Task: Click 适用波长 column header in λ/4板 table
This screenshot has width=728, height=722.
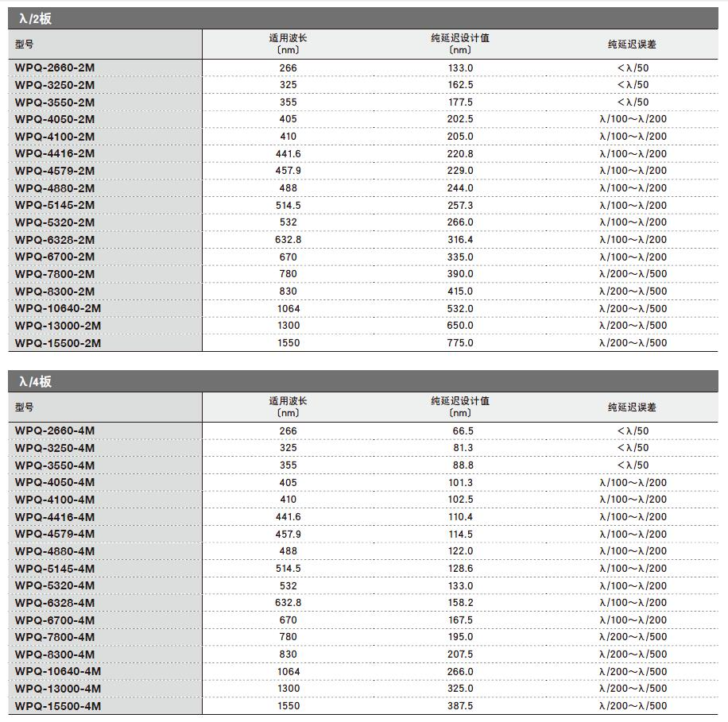Action: point(288,407)
